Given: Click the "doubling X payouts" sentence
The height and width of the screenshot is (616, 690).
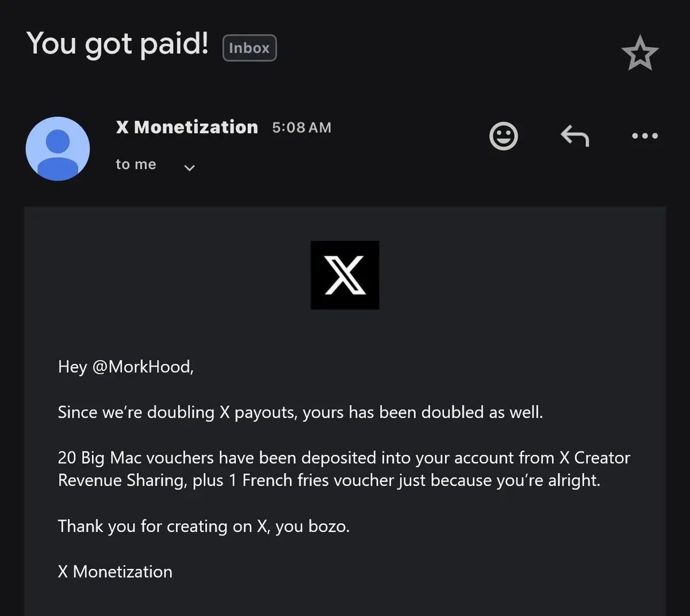Looking at the screenshot, I should point(300,412).
